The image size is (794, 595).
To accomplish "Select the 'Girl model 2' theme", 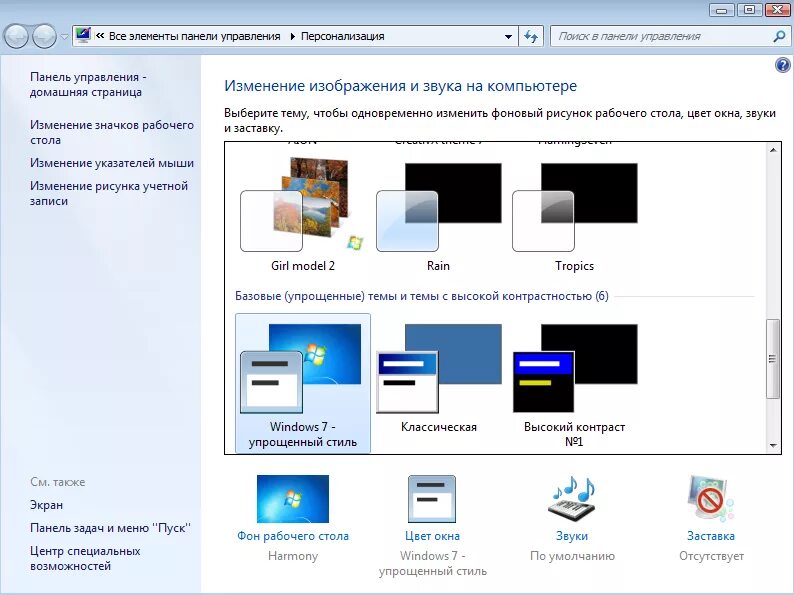I will [303, 214].
